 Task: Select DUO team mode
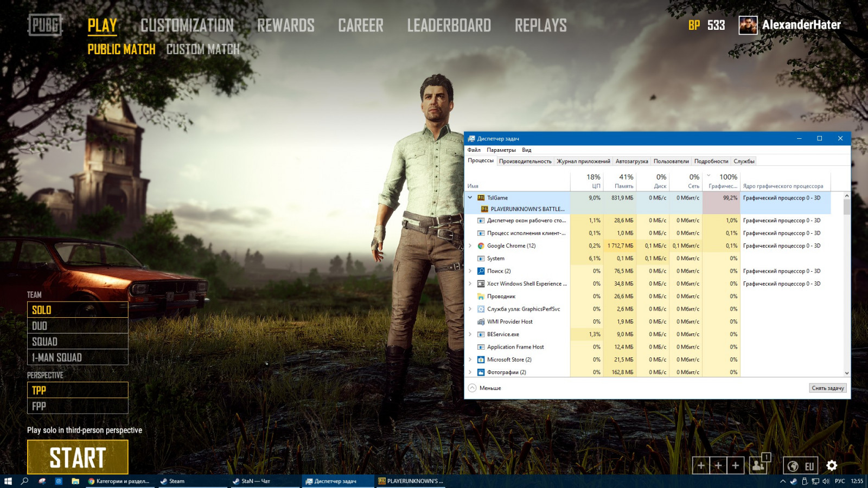coord(78,325)
